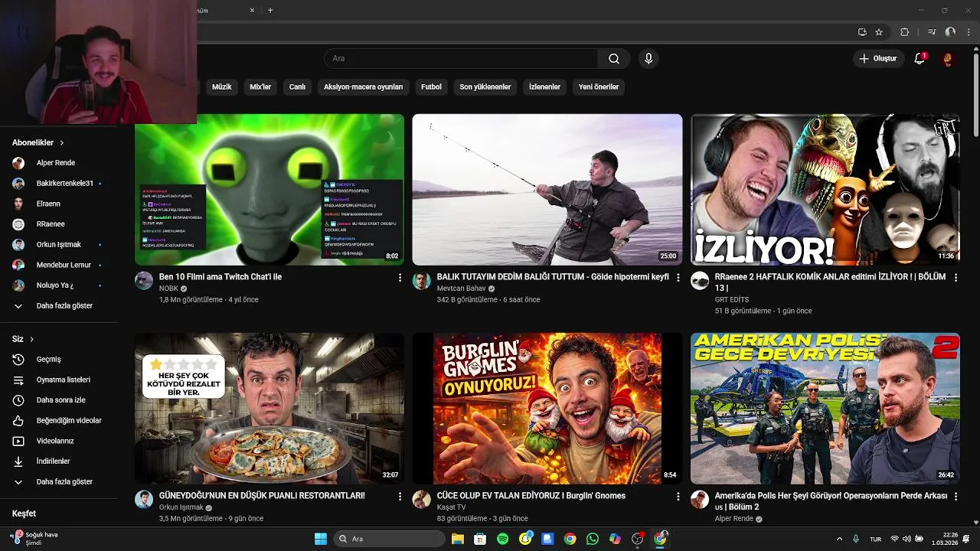
Task: Expand the Siz section chevron
Action: 31,339
